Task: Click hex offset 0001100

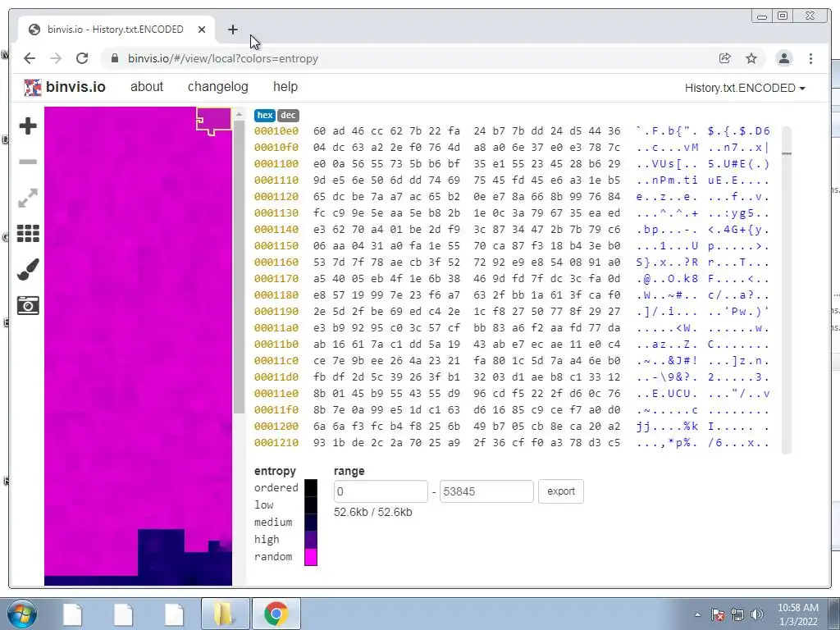Action: [276, 163]
